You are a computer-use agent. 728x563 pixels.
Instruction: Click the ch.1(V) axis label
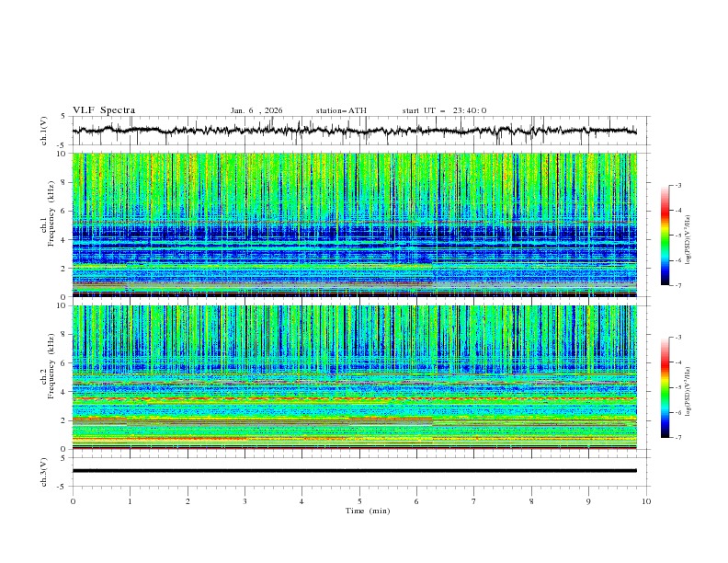click(x=45, y=131)
